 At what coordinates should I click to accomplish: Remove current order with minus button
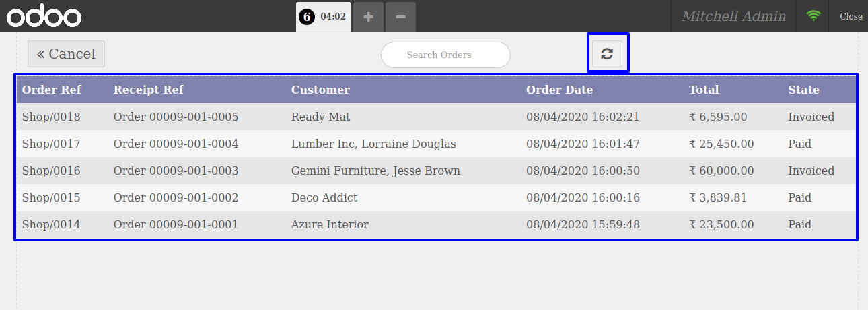pos(400,17)
